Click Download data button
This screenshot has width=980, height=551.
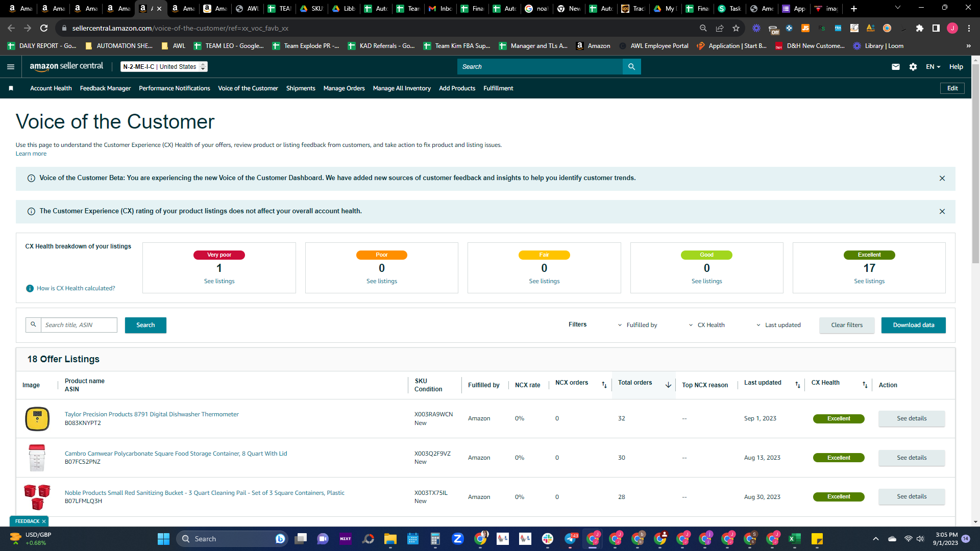[x=914, y=325]
